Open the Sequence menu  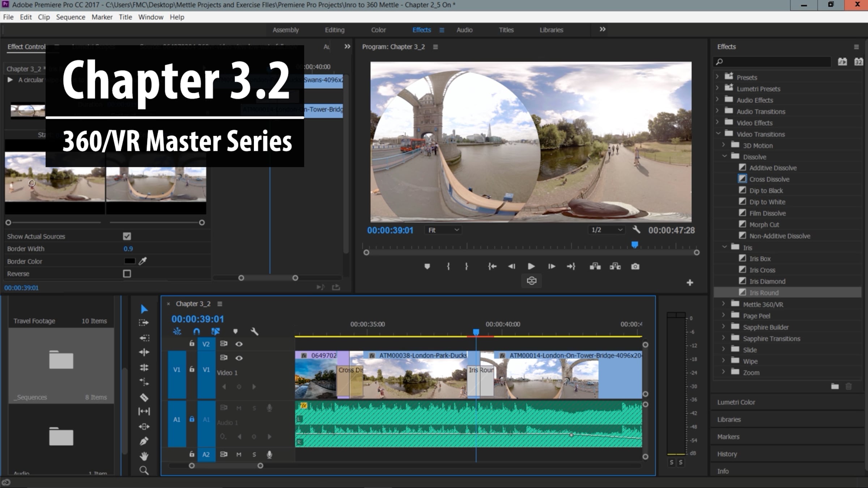point(71,17)
